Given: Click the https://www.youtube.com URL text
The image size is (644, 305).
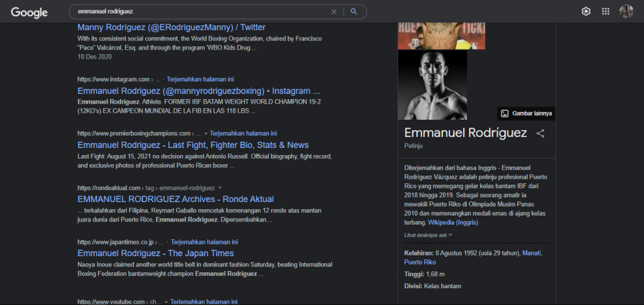Looking at the screenshot, I should (111, 302).
